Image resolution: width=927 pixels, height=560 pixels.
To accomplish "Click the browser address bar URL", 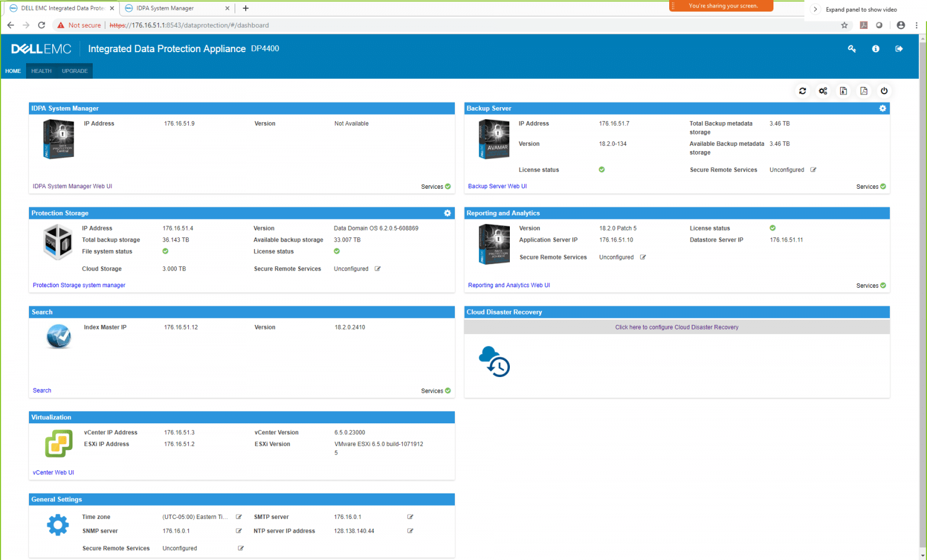I will tap(189, 25).
